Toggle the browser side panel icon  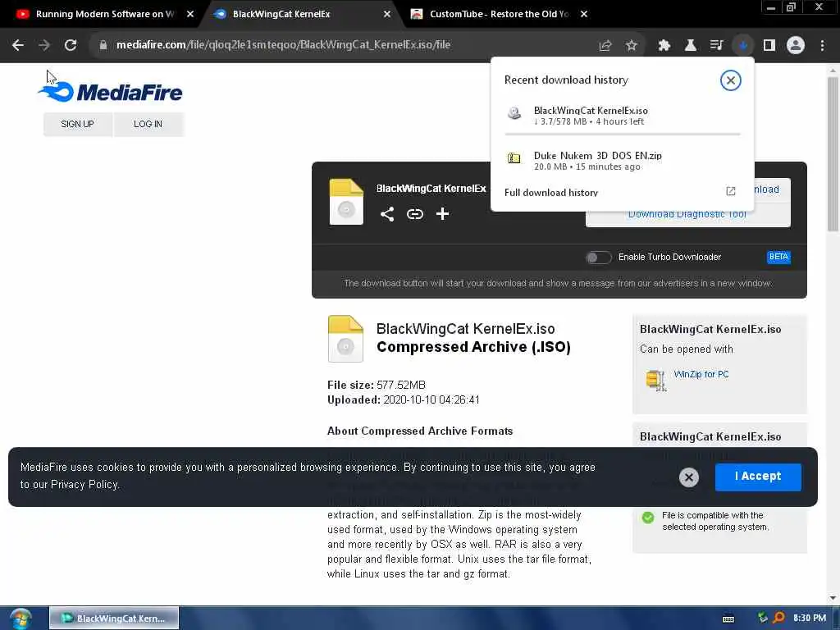click(769, 46)
